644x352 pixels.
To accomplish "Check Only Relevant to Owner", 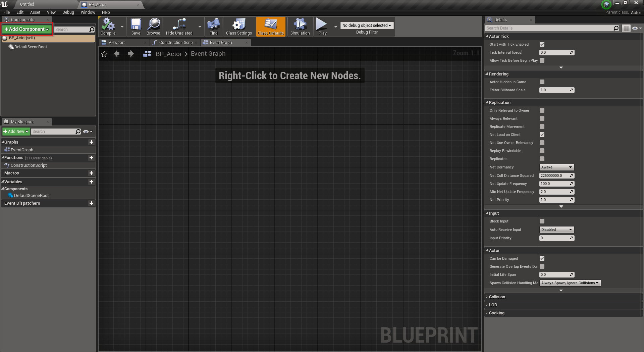I will (542, 110).
